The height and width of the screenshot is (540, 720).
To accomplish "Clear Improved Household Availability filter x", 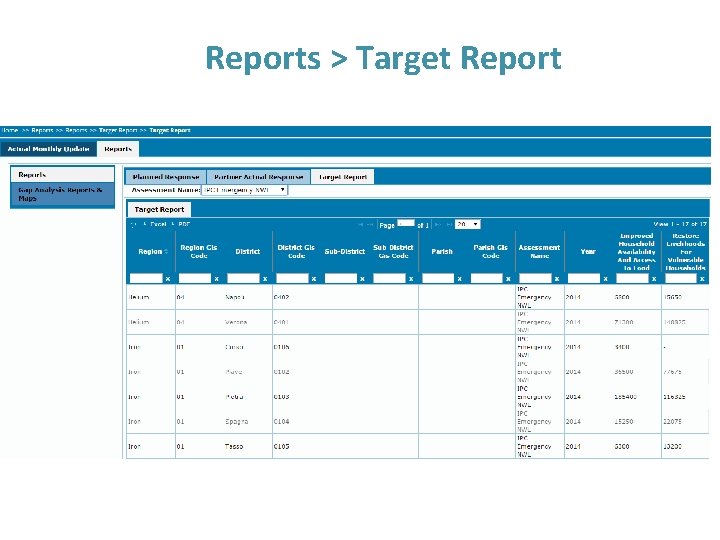I will point(654,279).
